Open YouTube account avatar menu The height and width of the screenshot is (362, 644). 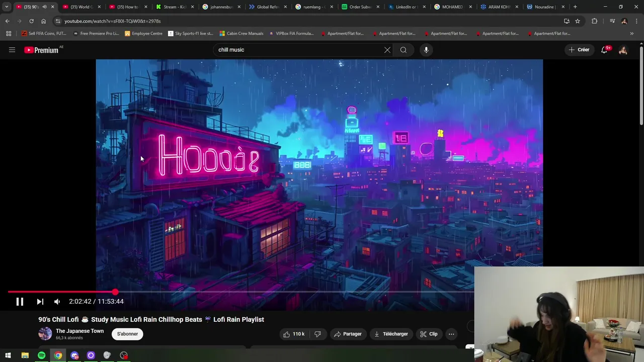623,50
